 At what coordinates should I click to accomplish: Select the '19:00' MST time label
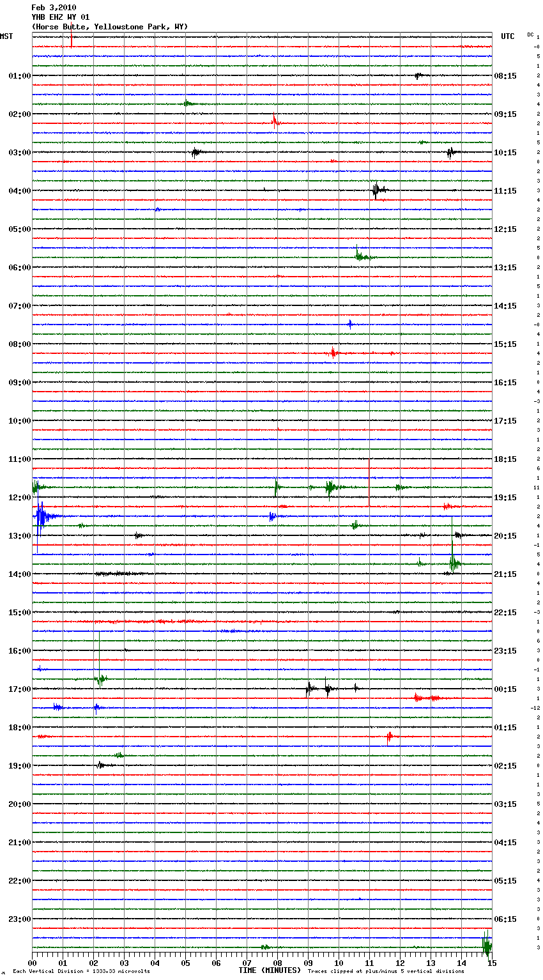tap(20, 766)
